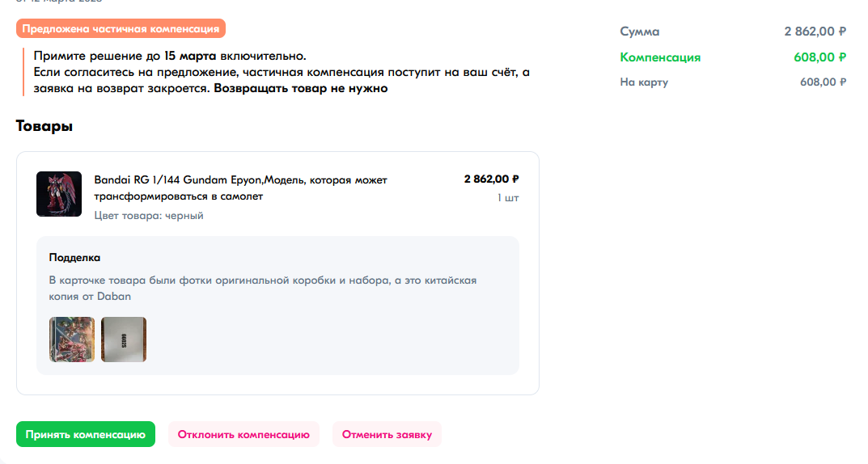Click the green 608,00 ₽ compensation amount
The width and height of the screenshot is (868, 464).
pyautogui.click(x=819, y=57)
